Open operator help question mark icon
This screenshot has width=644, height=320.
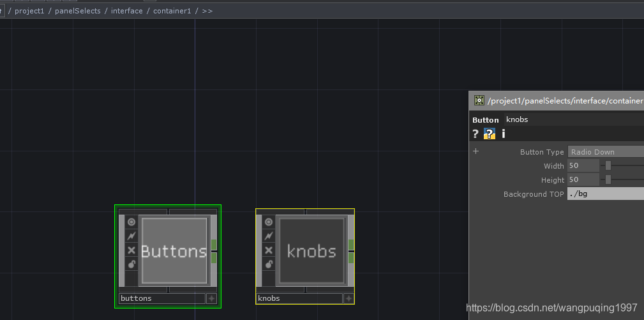pos(476,133)
